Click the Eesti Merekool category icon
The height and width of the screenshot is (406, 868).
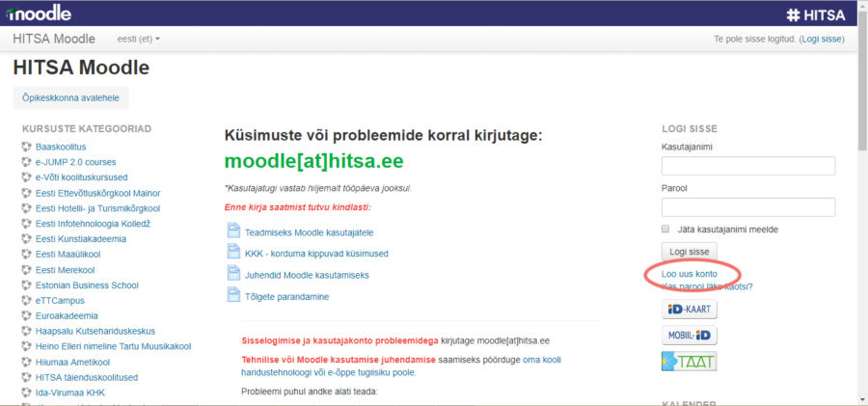coord(26,270)
